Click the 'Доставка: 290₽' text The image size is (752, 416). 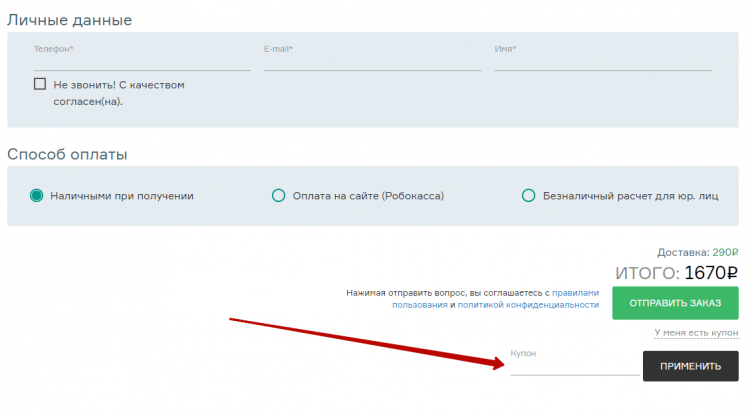click(x=697, y=252)
